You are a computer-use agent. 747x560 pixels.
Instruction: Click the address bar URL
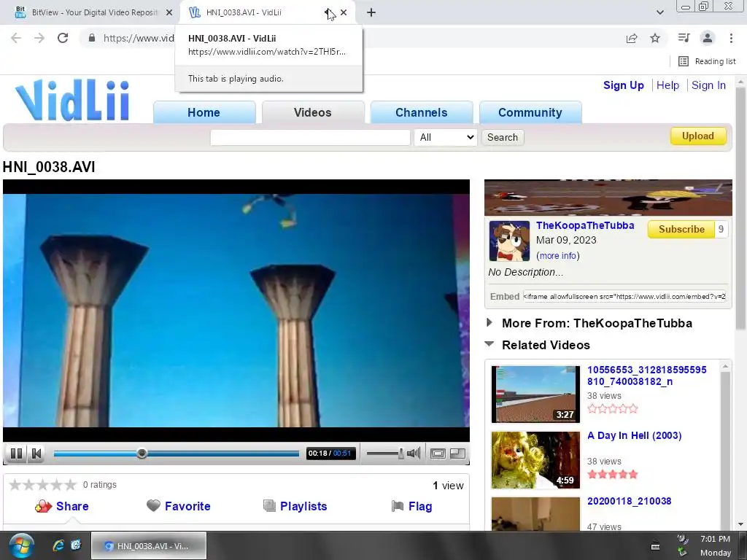point(138,38)
